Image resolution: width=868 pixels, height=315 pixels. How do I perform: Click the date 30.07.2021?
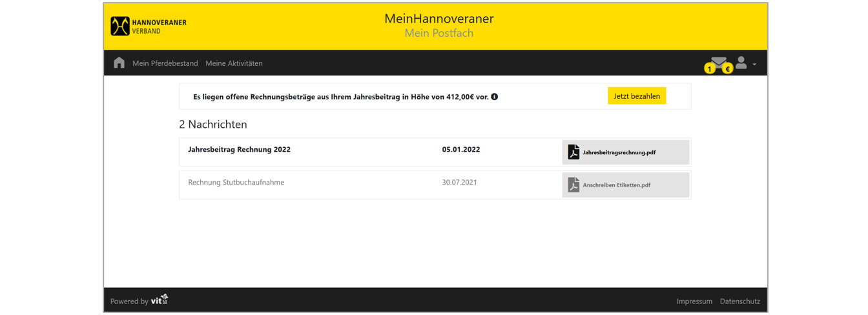[x=460, y=183]
